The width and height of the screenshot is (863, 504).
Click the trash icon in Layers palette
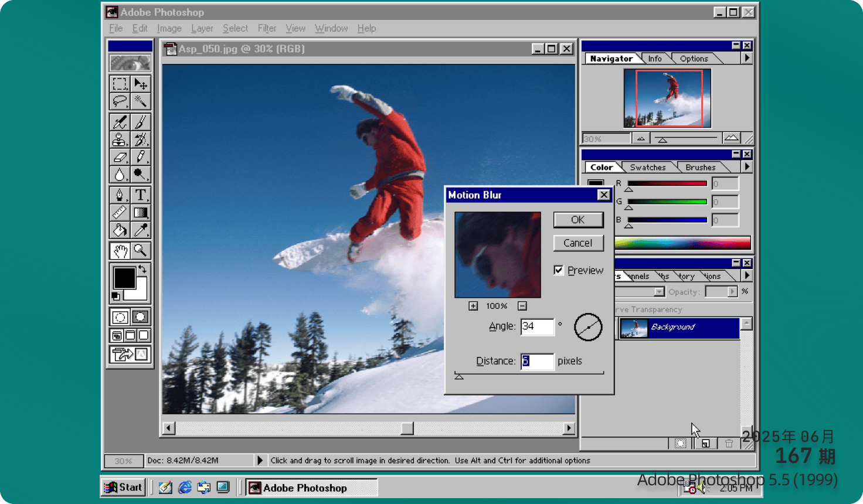point(729,444)
